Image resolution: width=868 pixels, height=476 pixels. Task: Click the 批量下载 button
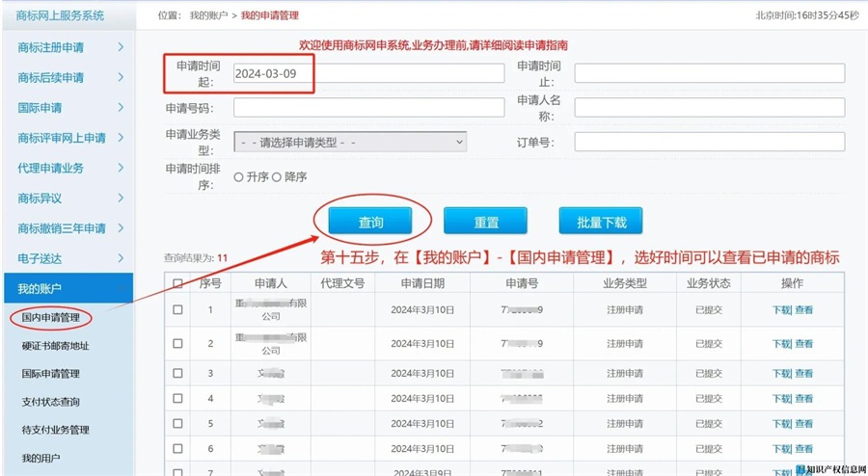601,222
